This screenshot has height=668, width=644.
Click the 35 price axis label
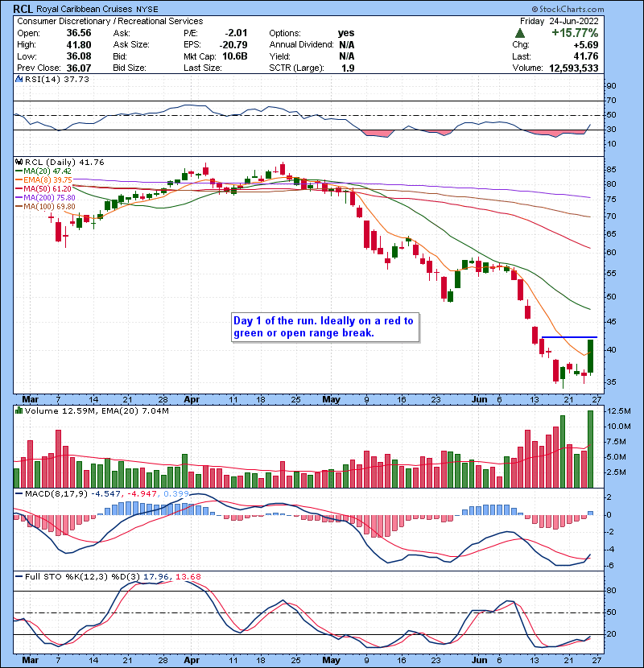[x=611, y=381]
